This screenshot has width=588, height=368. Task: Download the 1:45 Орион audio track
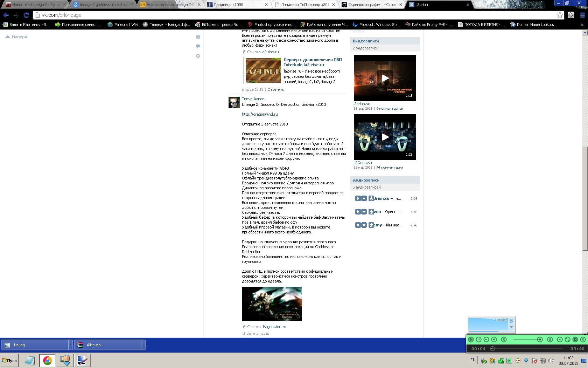coord(371,212)
